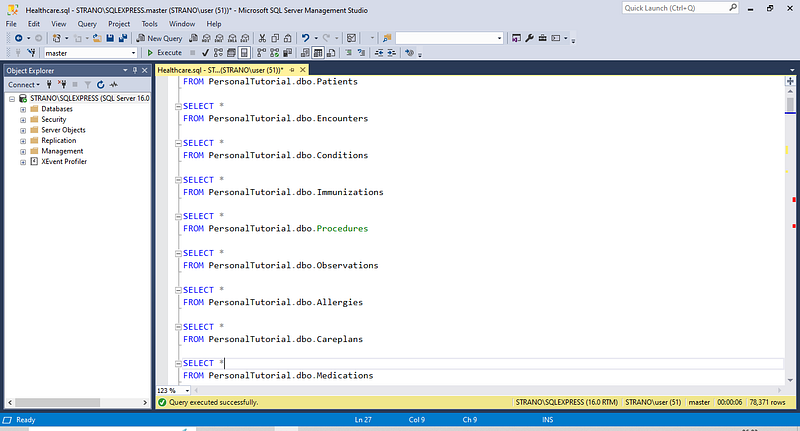
Task: Run the query with Execute
Action: 164,53
